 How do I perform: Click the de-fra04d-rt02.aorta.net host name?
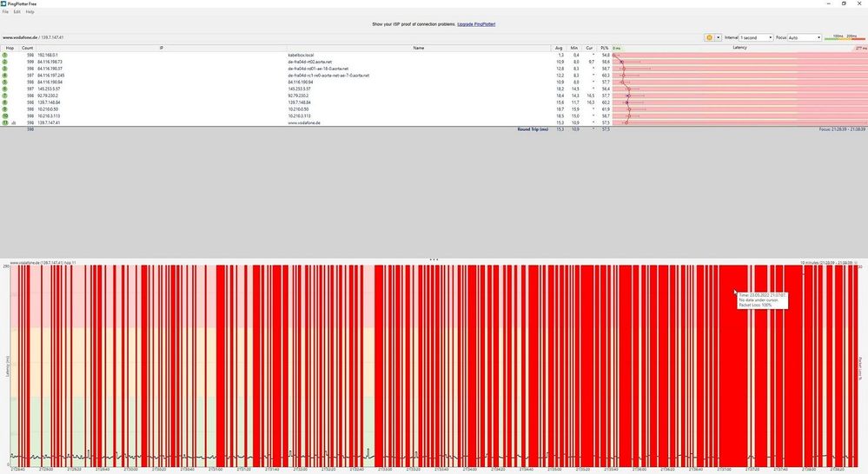(x=309, y=62)
